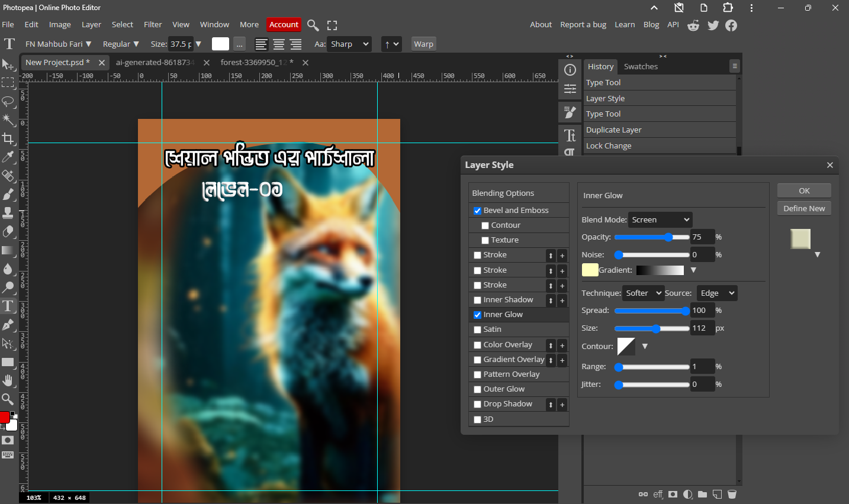Screen dimensions: 849x504
Task: Open the Layer menu
Action: [91, 25]
